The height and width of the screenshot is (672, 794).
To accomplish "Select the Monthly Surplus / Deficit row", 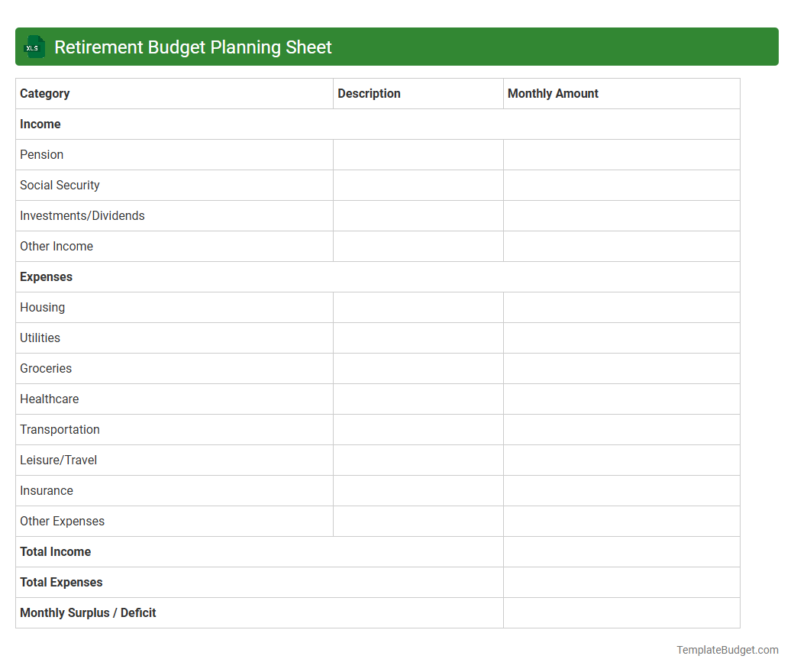I will tap(87, 612).
